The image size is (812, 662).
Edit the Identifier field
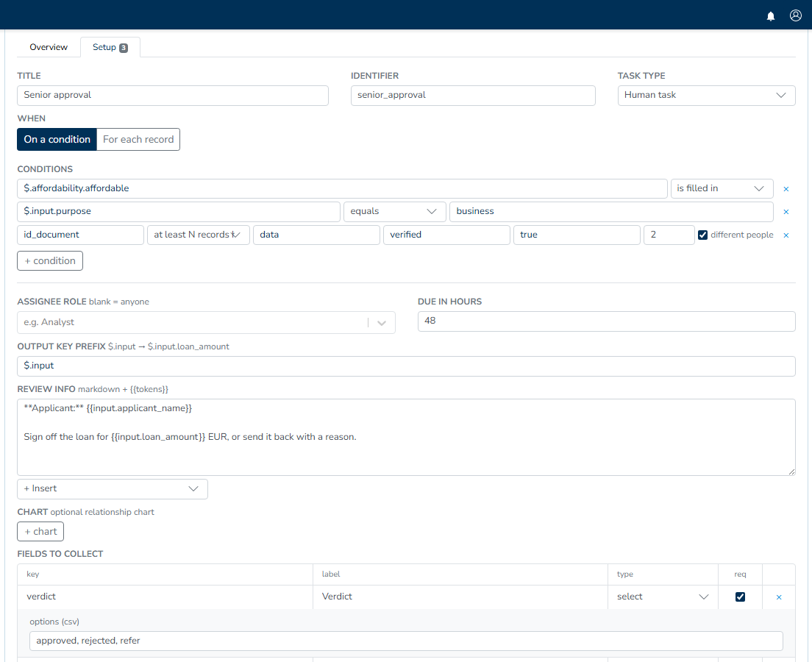pos(473,96)
